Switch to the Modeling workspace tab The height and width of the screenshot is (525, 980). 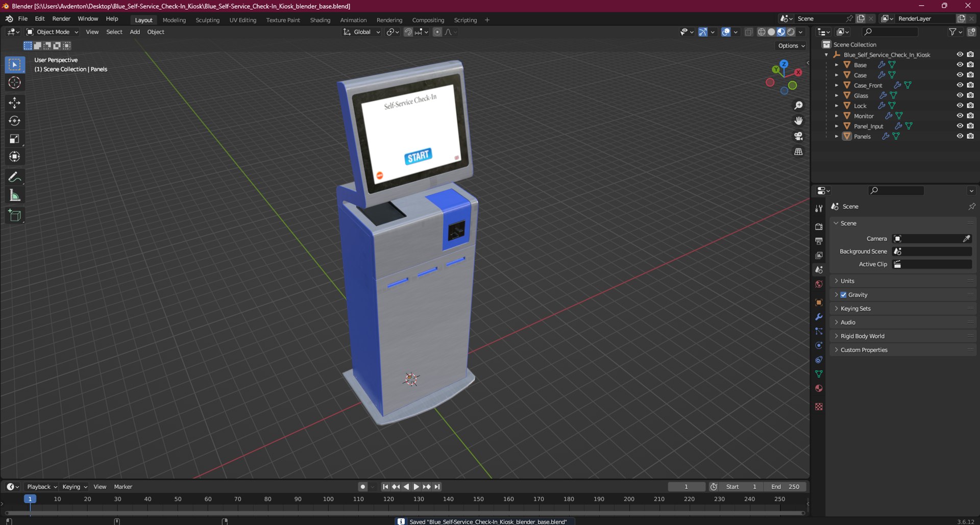click(174, 20)
